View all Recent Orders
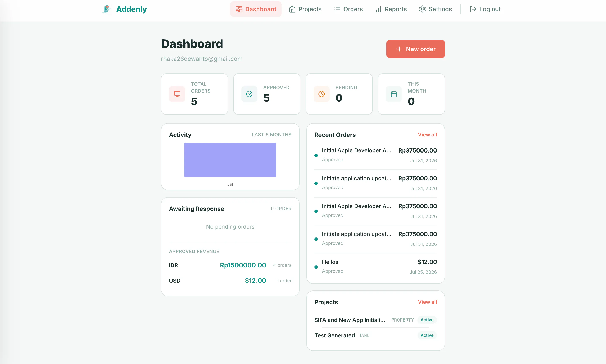This screenshot has width=606, height=364. point(427,135)
